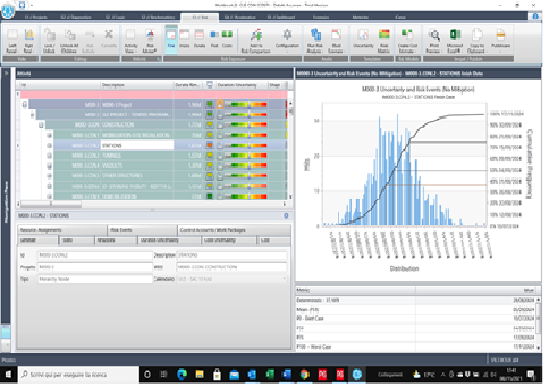Viewport: 557px width, 390px height.
Task: Click the Risk Matrix ribbon icon
Action: [x=384, y=40]
